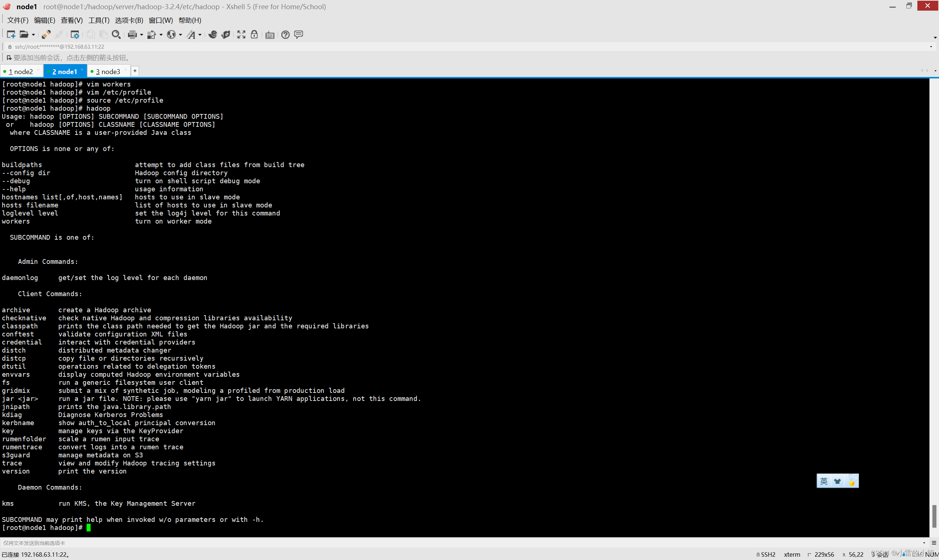Click the add-session arrow icon
939x560 pixels.
(9, 58)
